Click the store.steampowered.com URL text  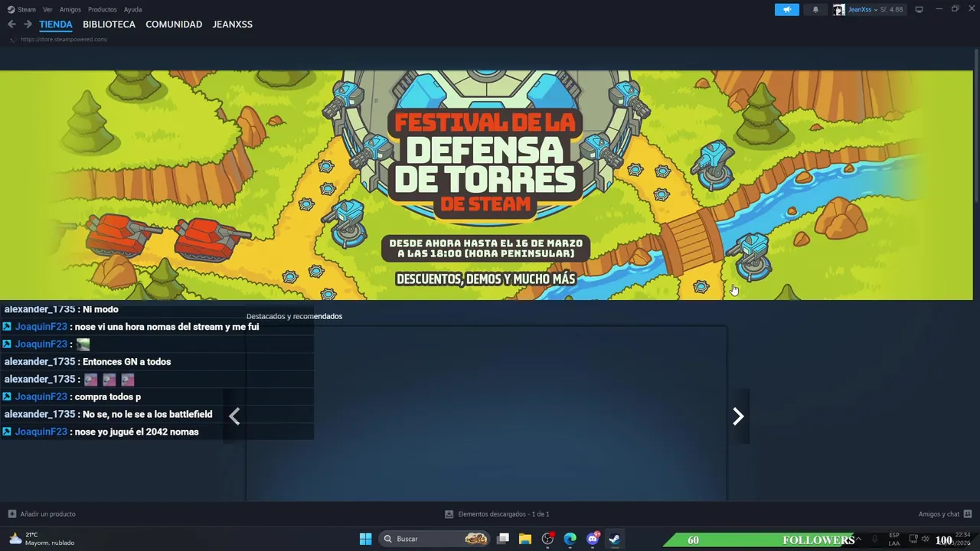(64, 39)
